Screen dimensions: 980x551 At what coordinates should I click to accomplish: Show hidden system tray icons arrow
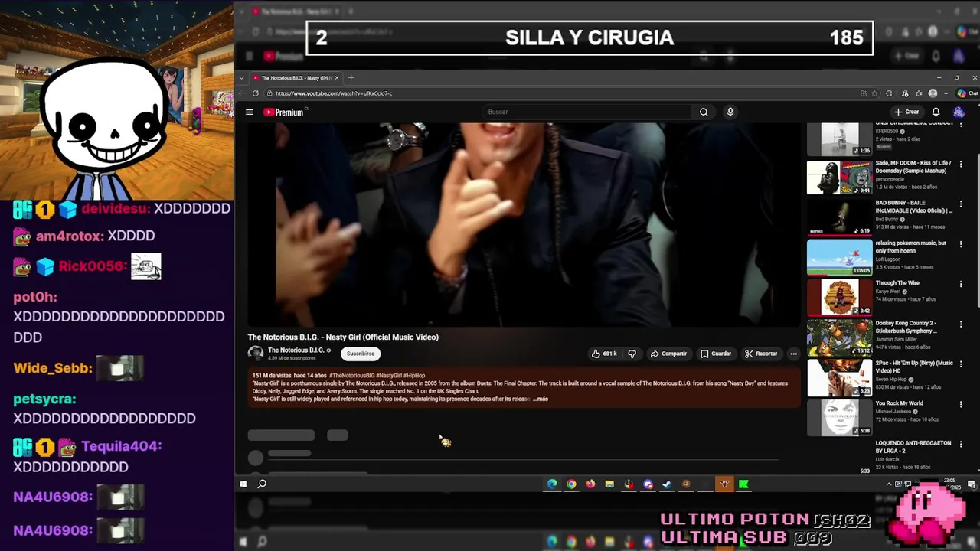click(889, 484)
